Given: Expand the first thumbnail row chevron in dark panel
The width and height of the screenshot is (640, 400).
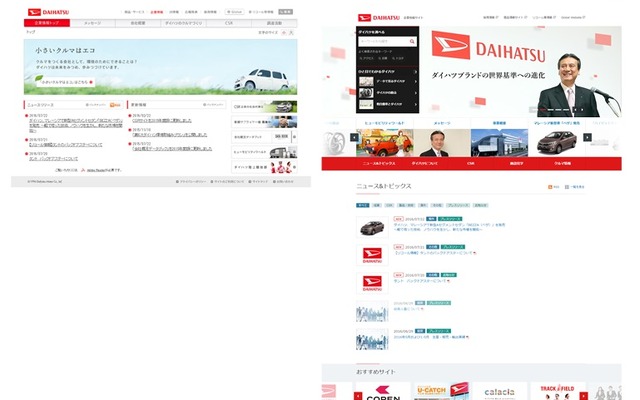Looking at the screenshot, I should pyautogui.click(x=416, y=81).
